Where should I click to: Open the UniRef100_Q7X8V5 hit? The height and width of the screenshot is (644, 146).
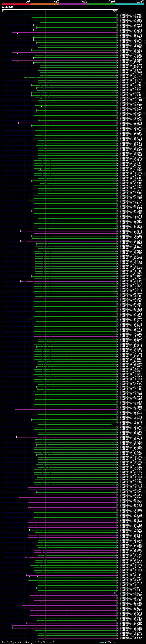[x=131, y=65]
